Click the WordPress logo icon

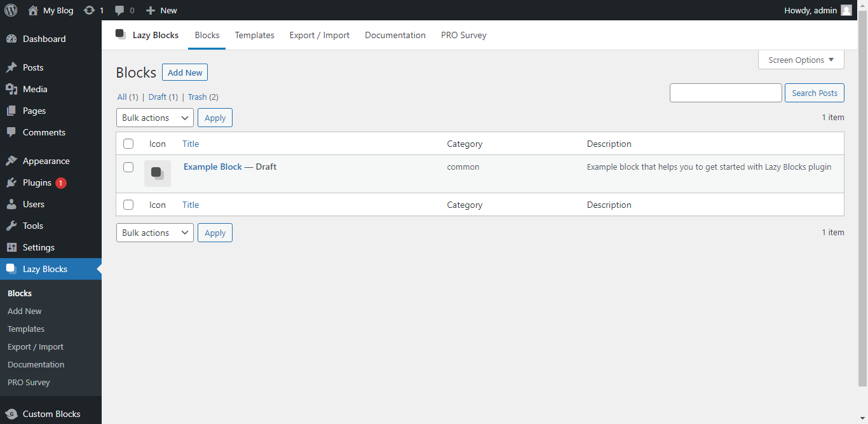[11, 10]
